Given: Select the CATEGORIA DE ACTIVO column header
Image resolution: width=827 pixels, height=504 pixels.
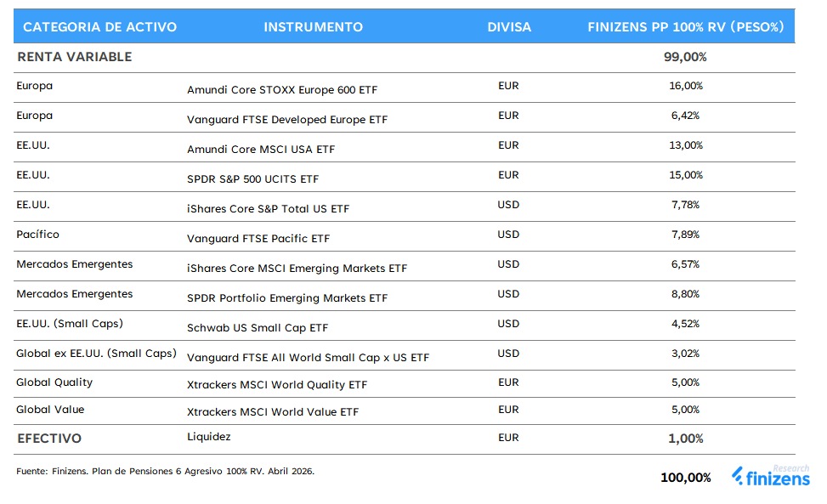Looking at the screenshot, I should (x=99, y=27).
